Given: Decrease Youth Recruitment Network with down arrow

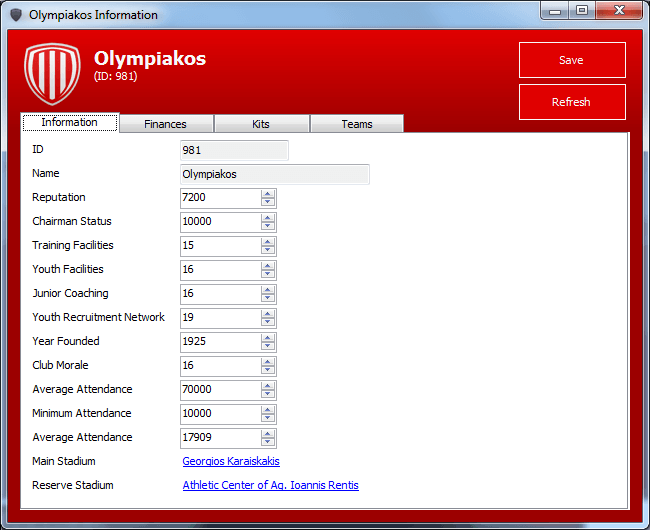Looking at the screenshot, I should (x=268, y=322).
